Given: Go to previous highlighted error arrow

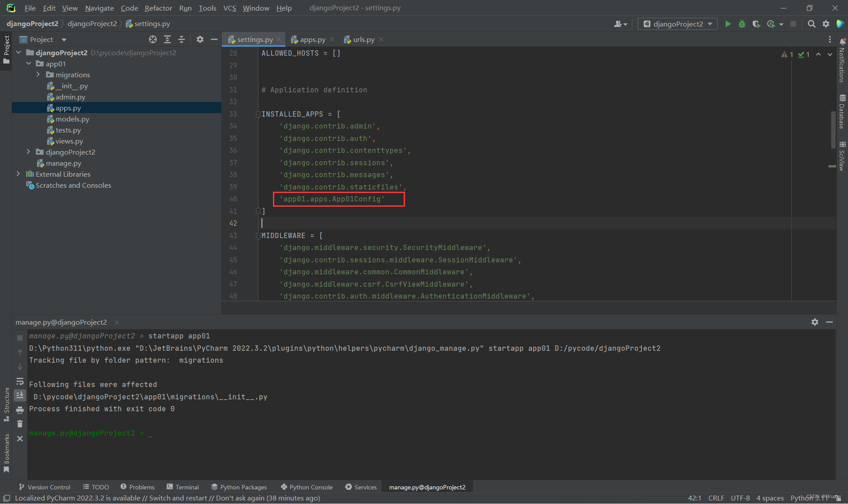Looking at the screenshot, I should click(x=818, y=54).
